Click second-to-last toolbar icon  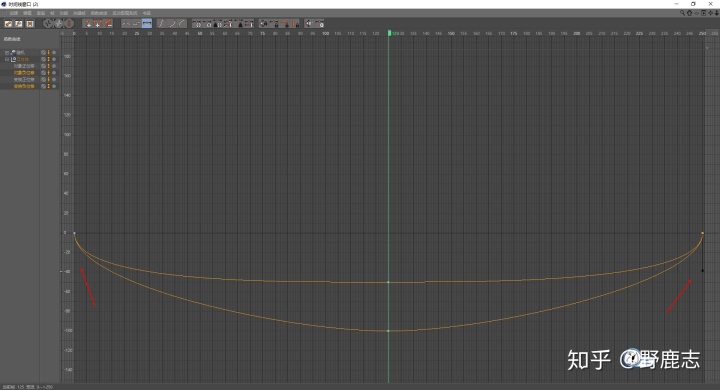[x=309, y=23]
